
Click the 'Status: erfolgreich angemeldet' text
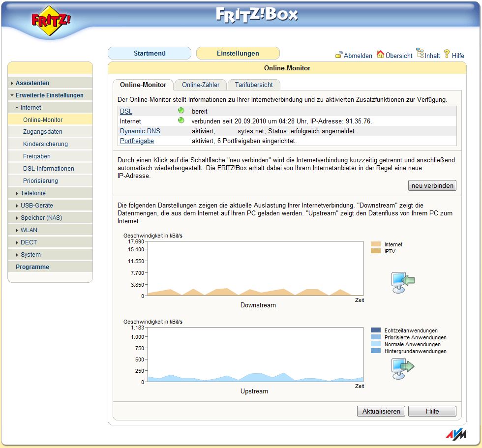311,131
